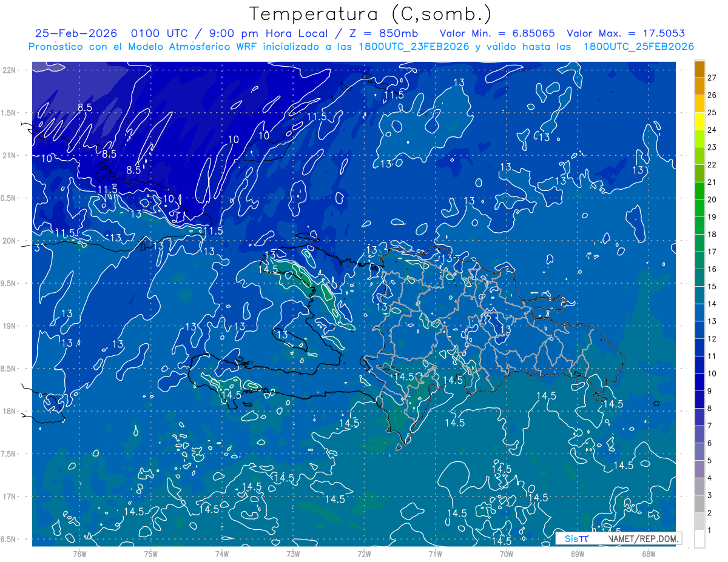Click the '12' label on the color scale
728x562 pixels.
712,338
